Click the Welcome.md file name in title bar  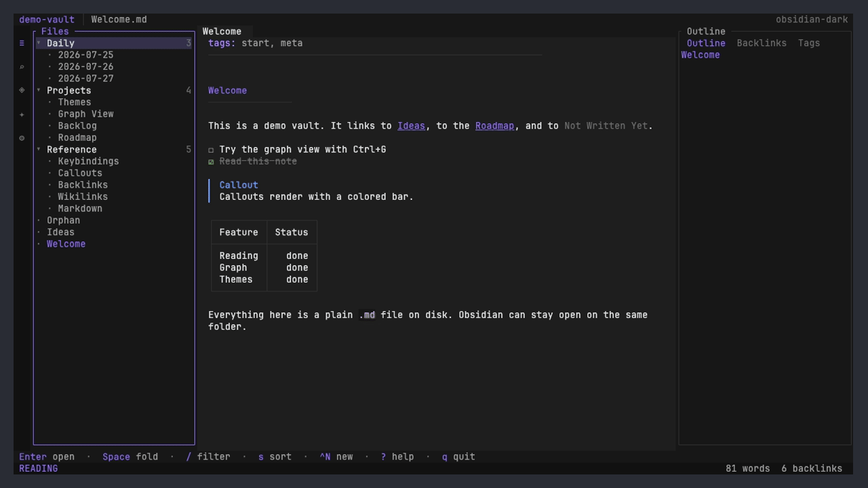pos(119,20)
